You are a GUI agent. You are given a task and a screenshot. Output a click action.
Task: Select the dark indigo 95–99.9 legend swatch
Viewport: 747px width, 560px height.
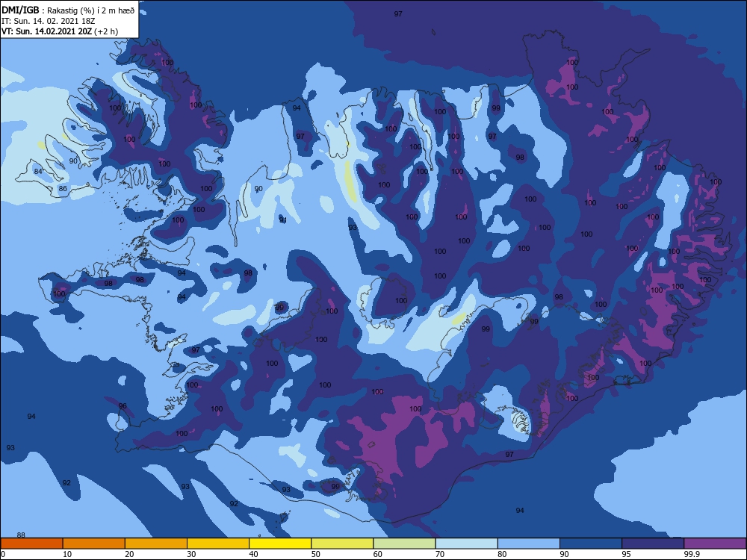pos(653,544)
